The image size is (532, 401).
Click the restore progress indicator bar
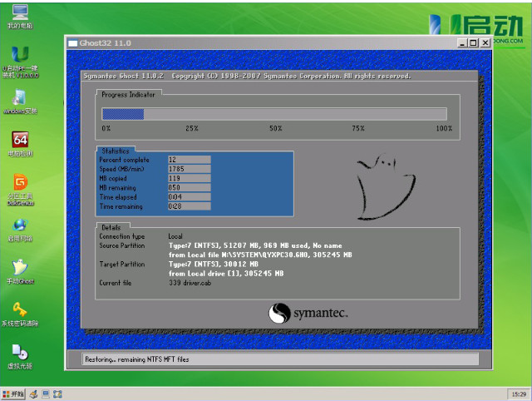pyautogui.click(x=273, y=114)
